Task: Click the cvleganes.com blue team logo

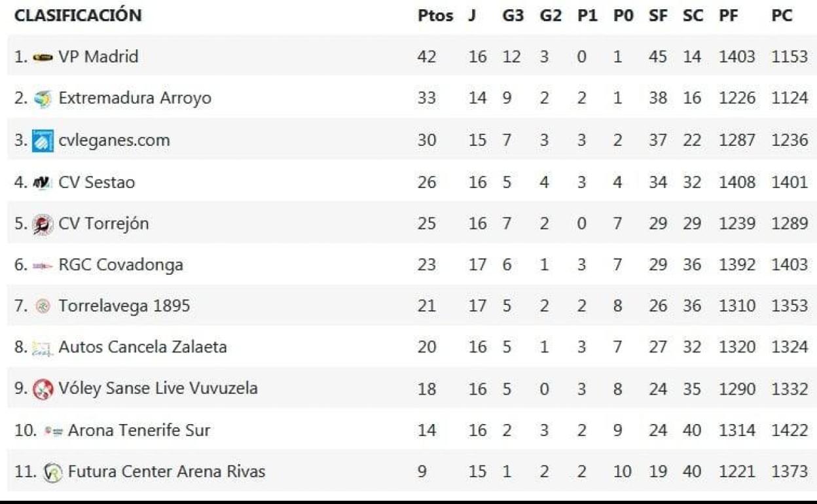Action: click(43, 141)
